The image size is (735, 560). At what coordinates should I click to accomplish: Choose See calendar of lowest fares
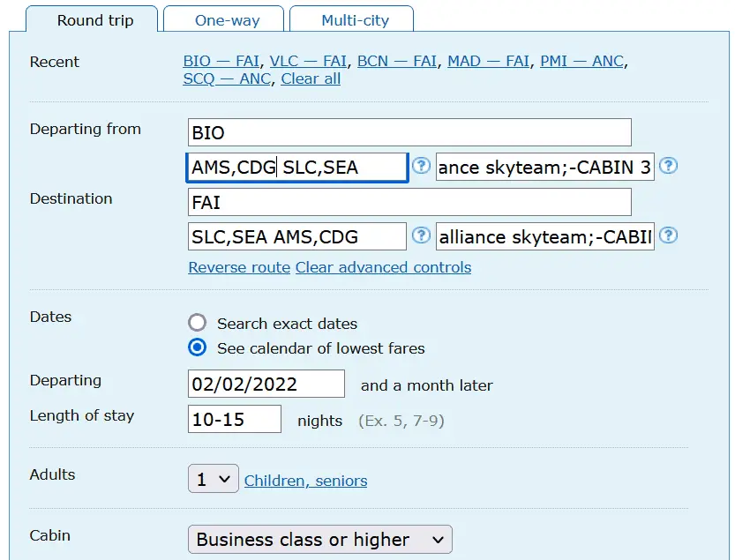click(x=198, y=348)
